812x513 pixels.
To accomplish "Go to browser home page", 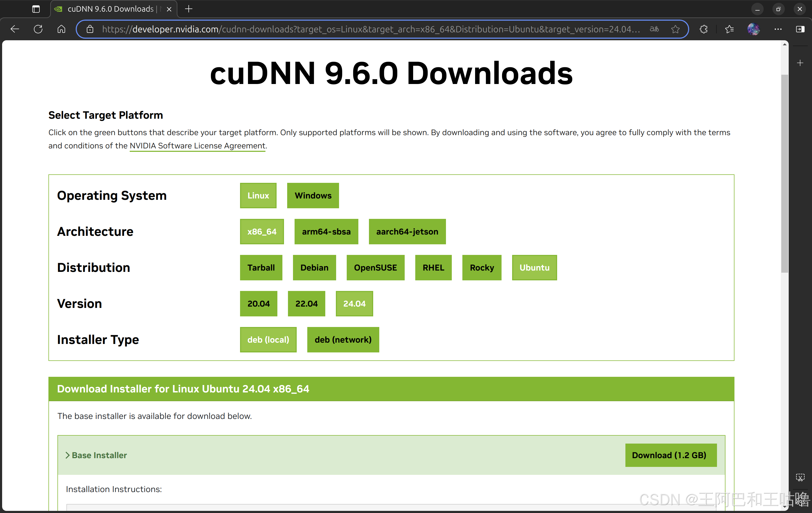I will point(61,29).
